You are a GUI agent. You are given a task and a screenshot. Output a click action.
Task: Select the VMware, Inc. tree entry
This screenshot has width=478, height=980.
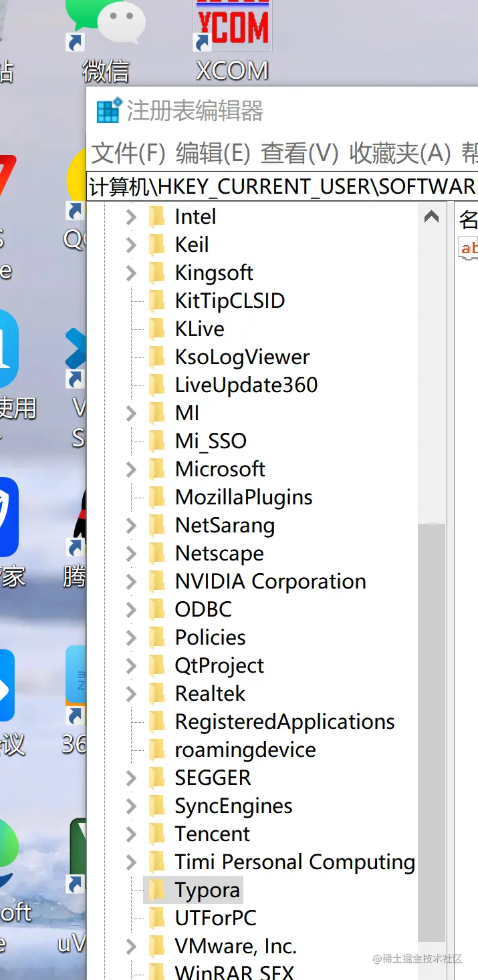coord(235,946)
